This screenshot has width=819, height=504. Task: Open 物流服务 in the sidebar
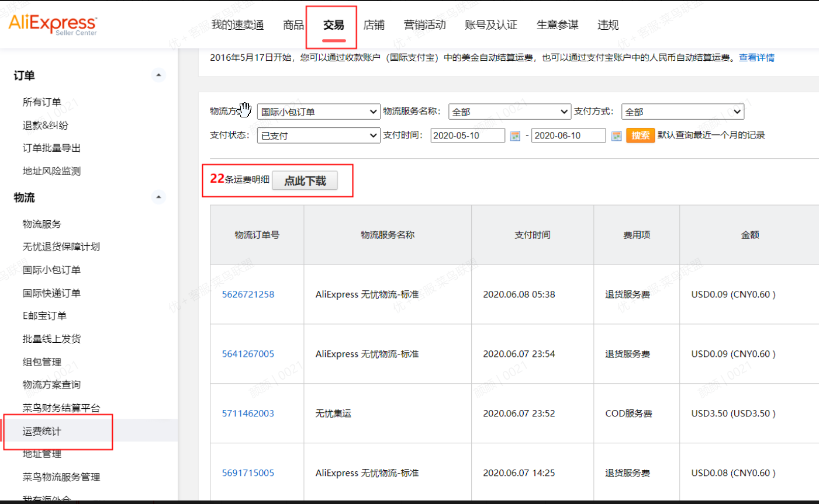[42, 224]
